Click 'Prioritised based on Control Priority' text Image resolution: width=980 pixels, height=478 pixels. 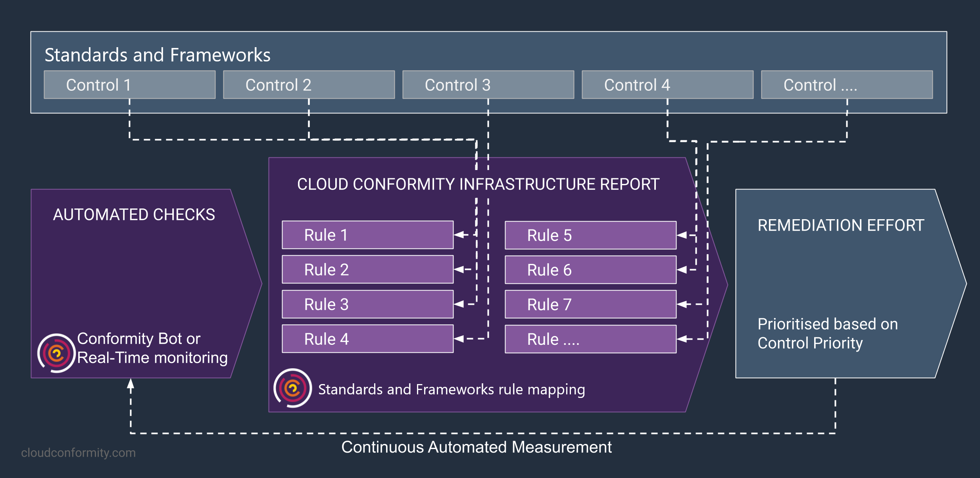coord(828,333)
